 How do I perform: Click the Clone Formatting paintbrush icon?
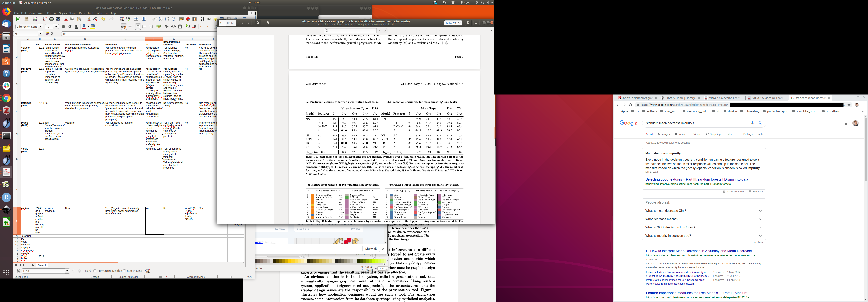pos(89,19)
